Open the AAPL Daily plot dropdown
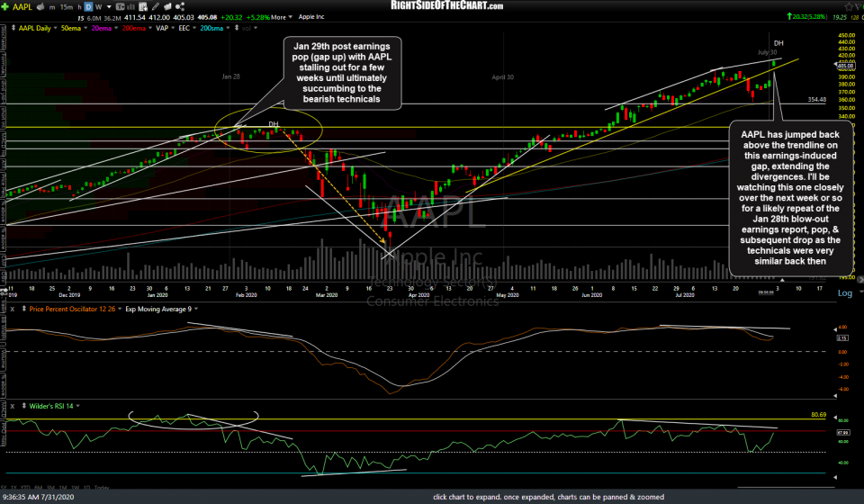This screenshot has height=504, width=864. pos(56,28)
